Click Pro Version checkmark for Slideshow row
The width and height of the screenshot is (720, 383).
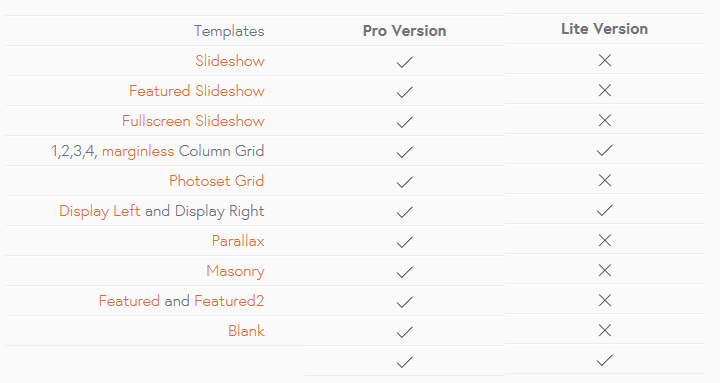(x=405, y=62)
